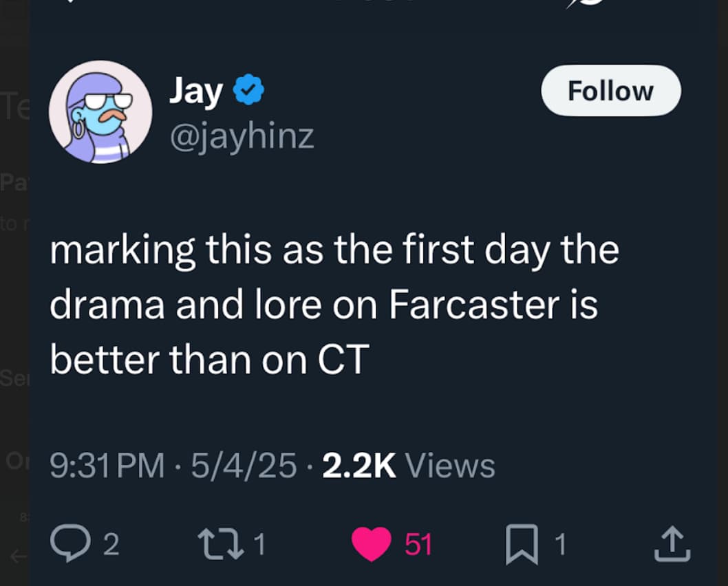This screenshot has width=728, height=586.
Task: Click the repost count of 1
Action: [x=259, y=545]
